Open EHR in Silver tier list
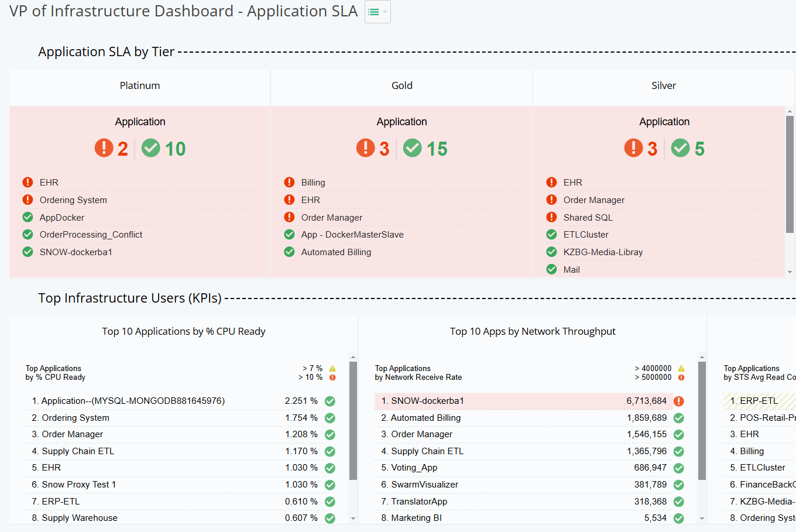Image resolution: width=796 pixels, height=532 pixels. click(x=573, y=182)
